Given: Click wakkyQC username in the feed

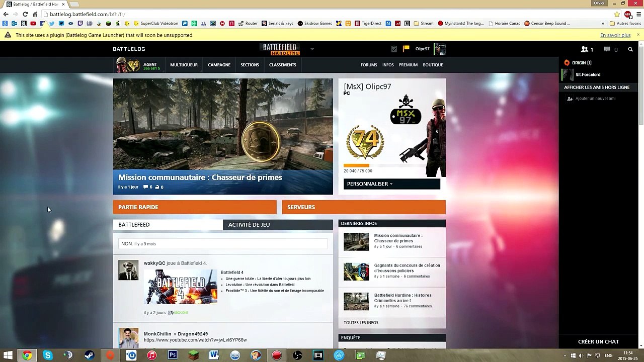Looking at the screenshot, I should click(154, 263).
